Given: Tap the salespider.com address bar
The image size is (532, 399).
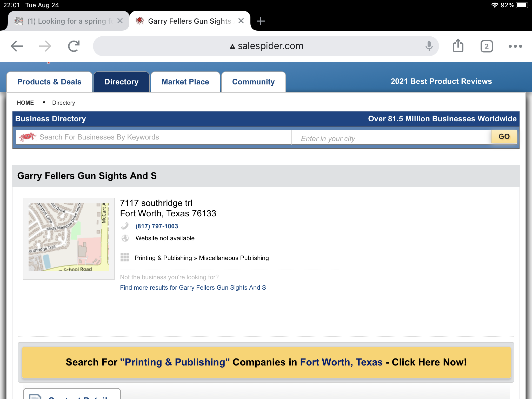Looking at the screenshot, I should 266,46.
